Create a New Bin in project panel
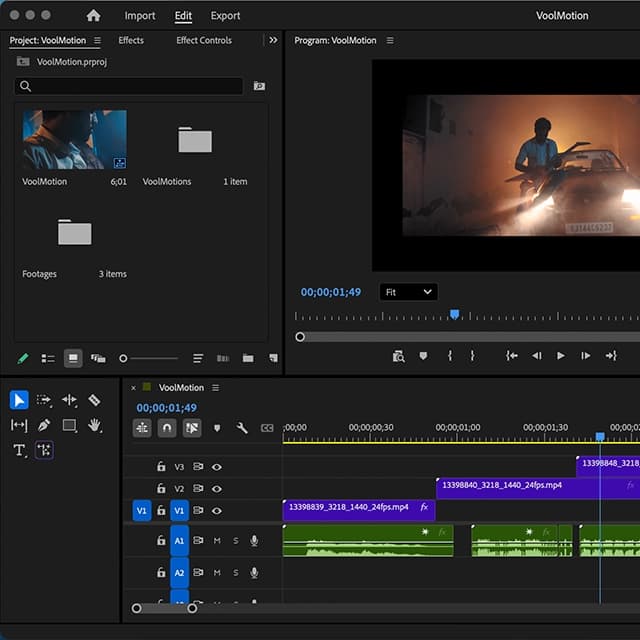This screenshot has height=640, width=640. 248,358
